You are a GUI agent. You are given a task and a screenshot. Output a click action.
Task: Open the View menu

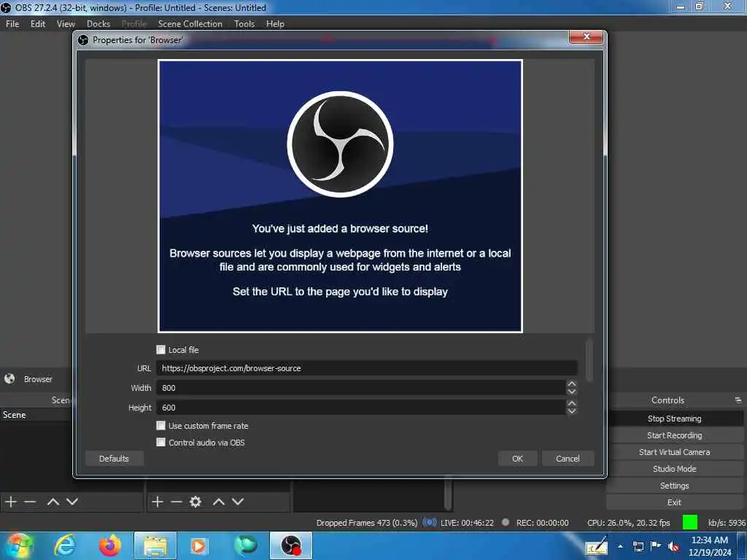pyautogui.click(x=66, y=24)
